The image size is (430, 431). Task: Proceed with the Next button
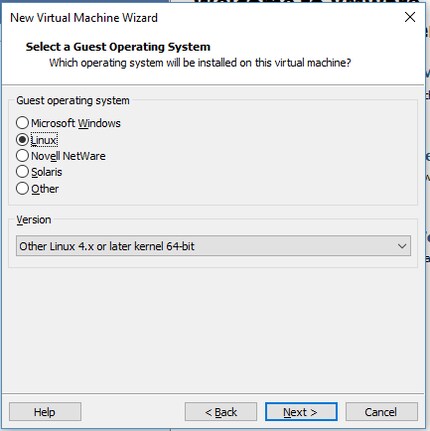pos(301,412)
